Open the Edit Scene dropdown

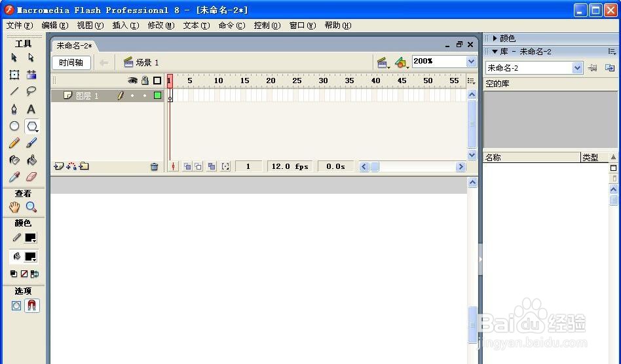[x=383, y=62]
